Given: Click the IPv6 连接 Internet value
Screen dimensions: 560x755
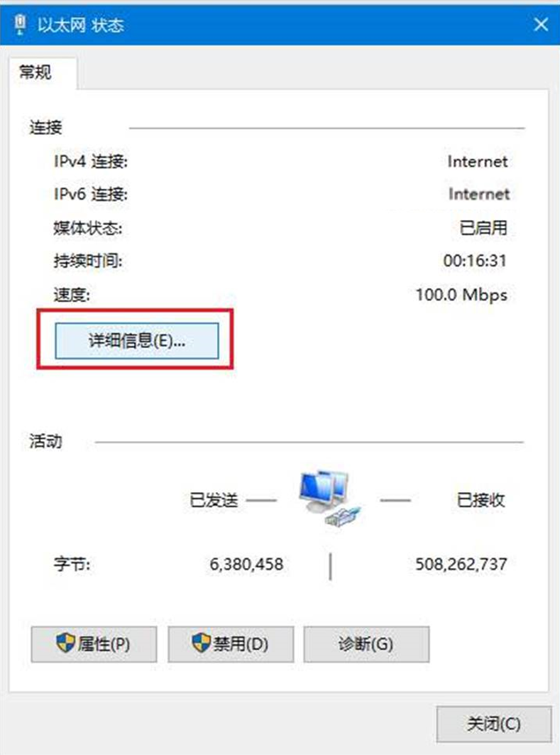Looking at the screenshot, I should [x=478, y=194].
